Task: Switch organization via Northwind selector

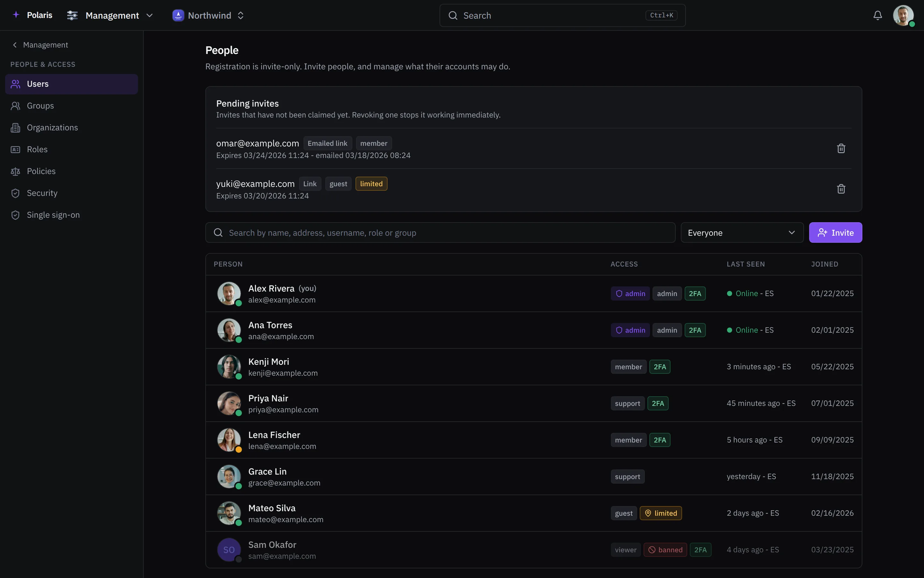Action: pyautogui.click(x=208, y=15)
